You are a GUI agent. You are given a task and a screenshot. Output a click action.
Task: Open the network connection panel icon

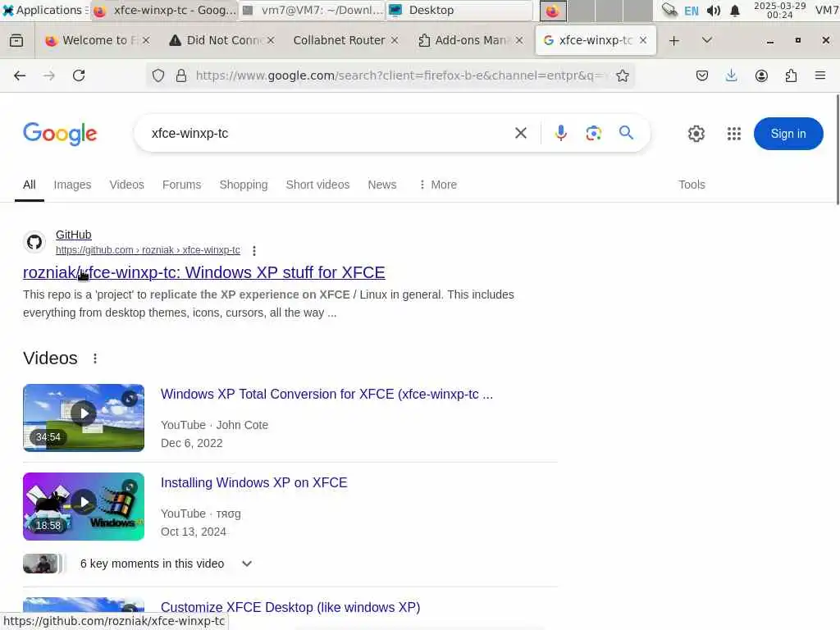tap(669, 10)
